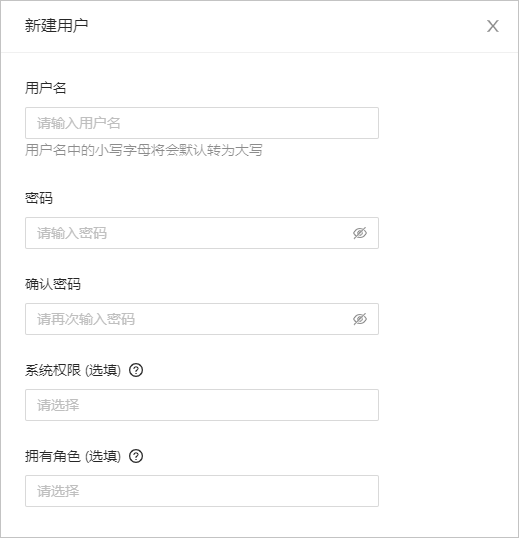Viewport: 519px width, 538px height.
Task: Open help icon next to 拥有角色
Action: click(136, 456)
